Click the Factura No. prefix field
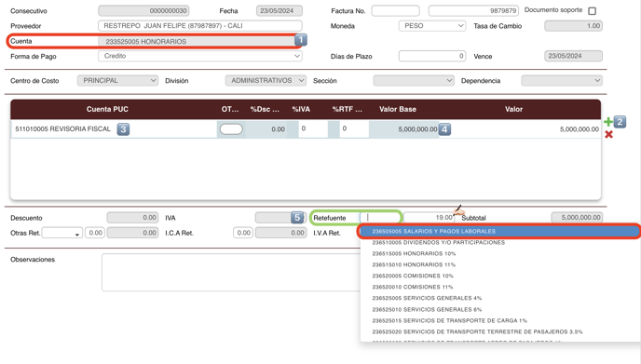The width and height of the screenshot is (641, 364). pos(395,10)
